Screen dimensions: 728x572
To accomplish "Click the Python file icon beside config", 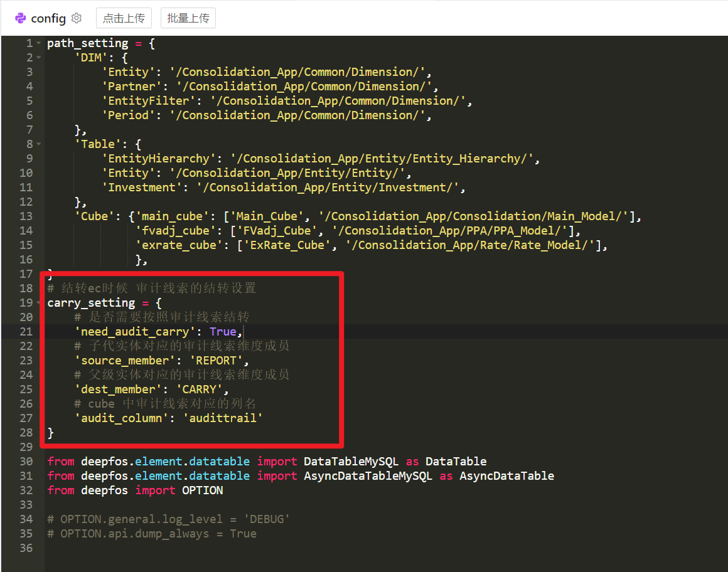I will coord(21,18).
